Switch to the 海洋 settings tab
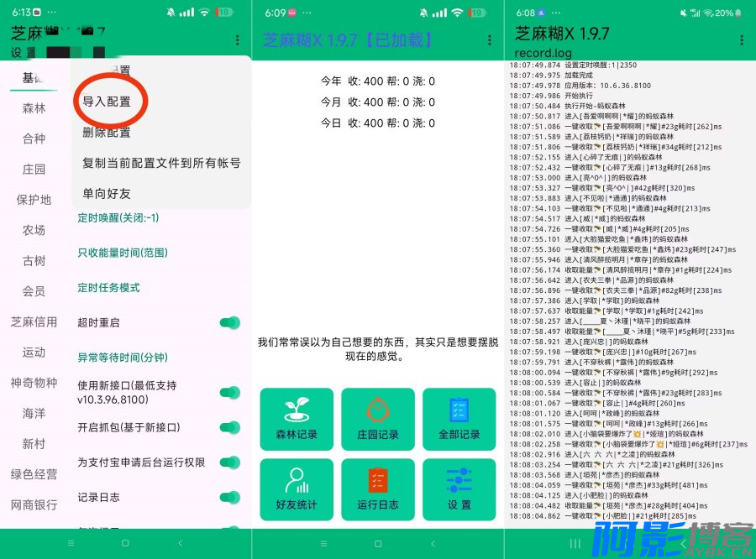Viewport: 756px width, 559px height. (x=34, y=413)
